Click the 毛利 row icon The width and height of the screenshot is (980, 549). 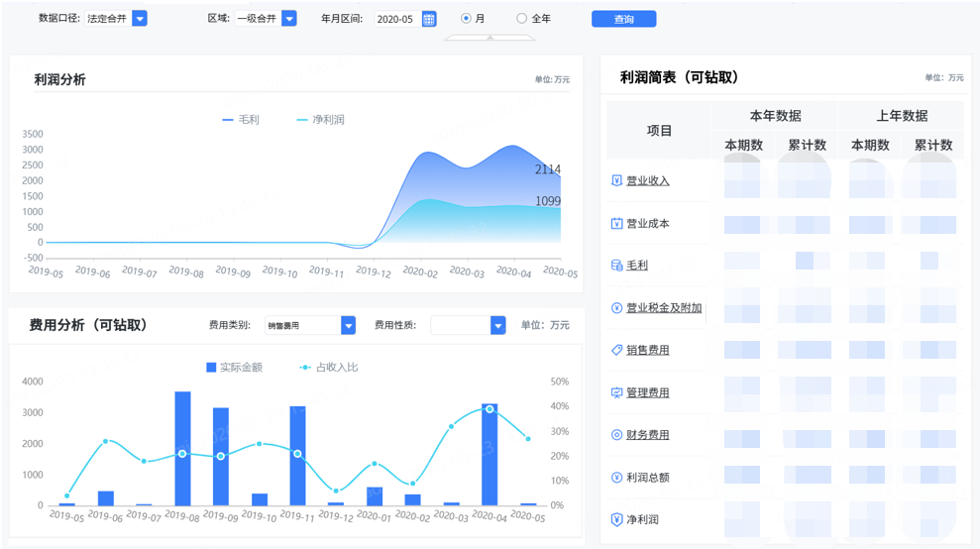point(616,266)
